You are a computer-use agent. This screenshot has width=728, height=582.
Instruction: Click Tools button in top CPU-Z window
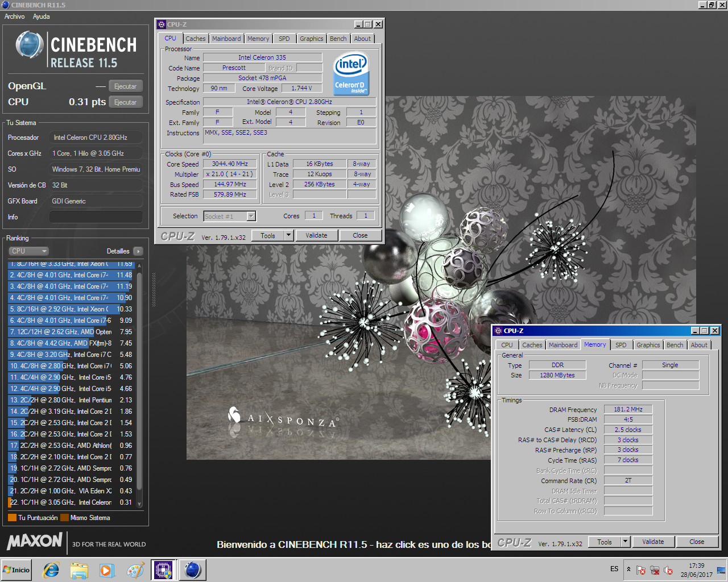click(x=268, y=236)
